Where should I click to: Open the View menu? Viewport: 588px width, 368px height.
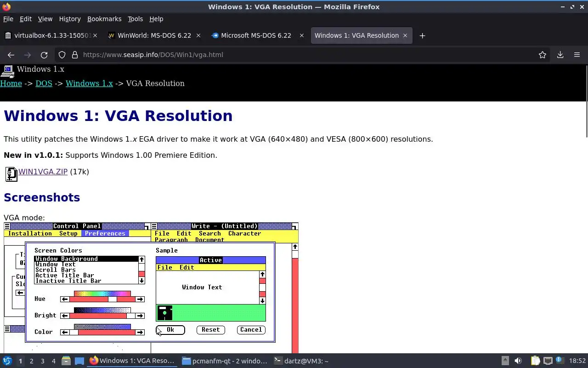tap(45, 19)
